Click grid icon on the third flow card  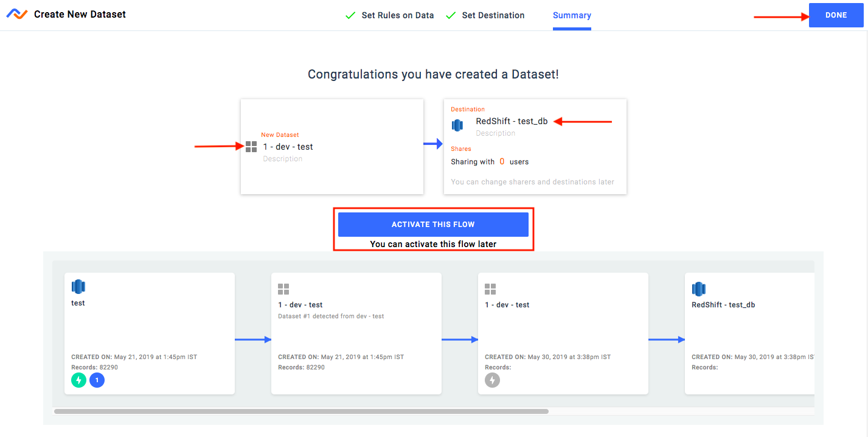click(490, 289)
